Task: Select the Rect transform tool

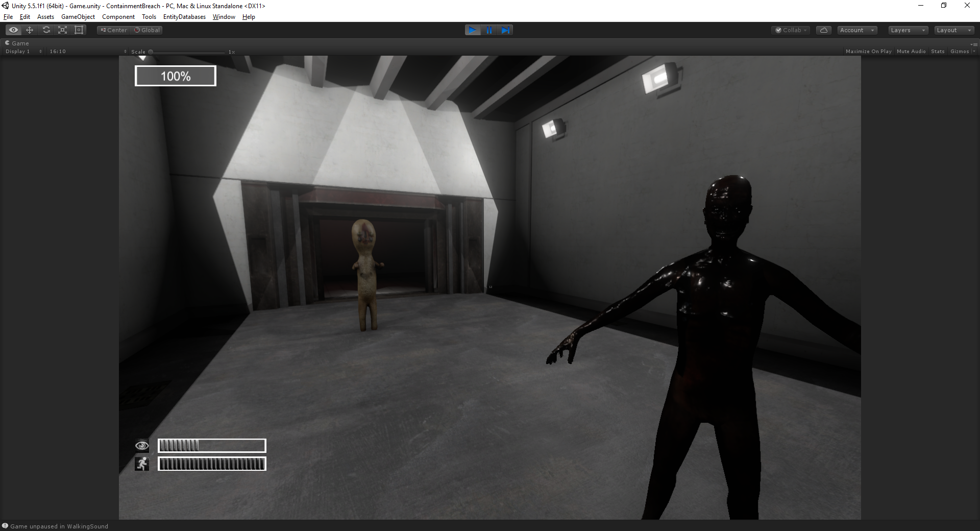Action: (79, 30)
